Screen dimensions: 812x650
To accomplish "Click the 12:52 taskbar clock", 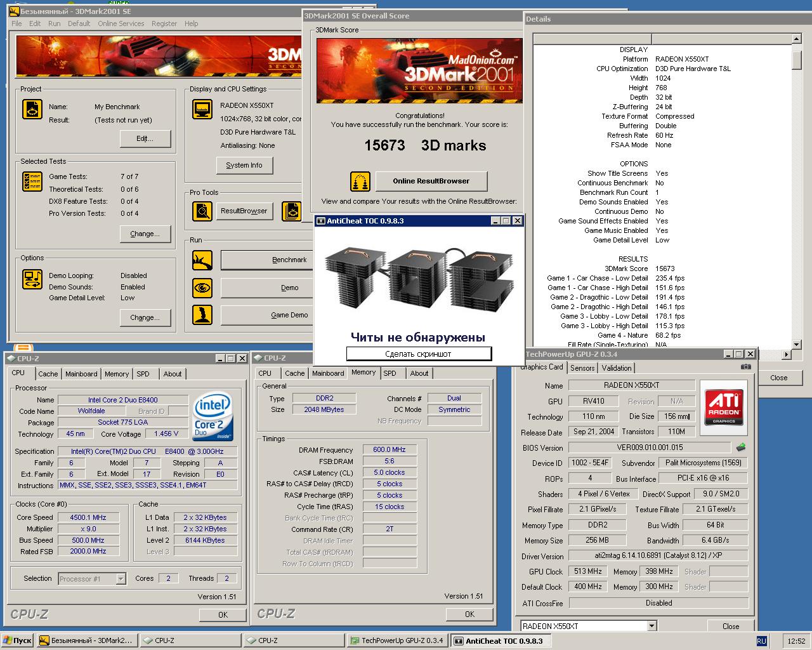I will 796,641.
